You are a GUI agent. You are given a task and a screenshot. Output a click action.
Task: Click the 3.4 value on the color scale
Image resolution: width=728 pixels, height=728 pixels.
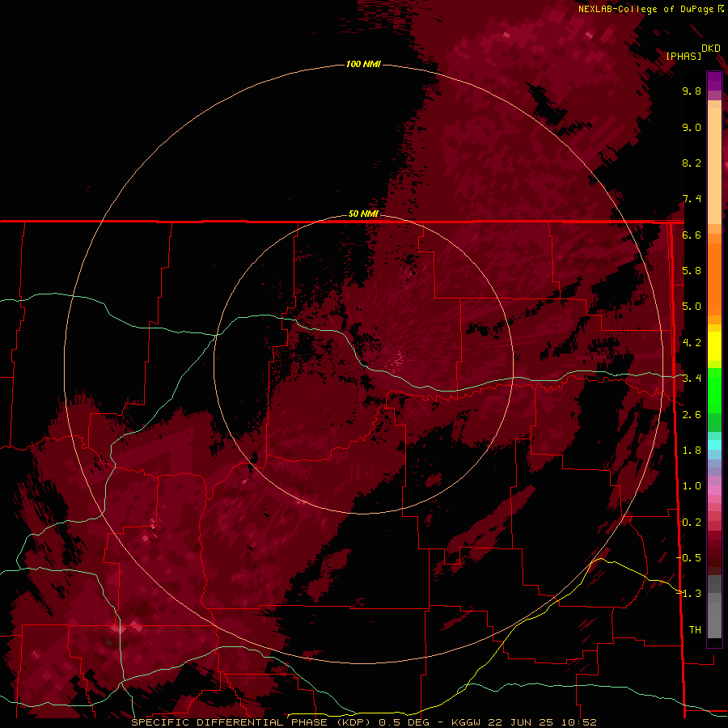tap(692, 379)
